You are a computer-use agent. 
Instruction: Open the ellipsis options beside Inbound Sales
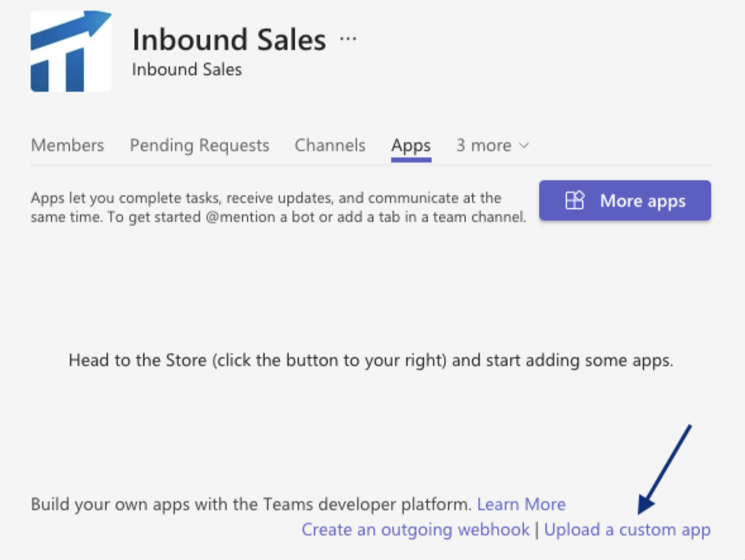[x=348, y=39]
